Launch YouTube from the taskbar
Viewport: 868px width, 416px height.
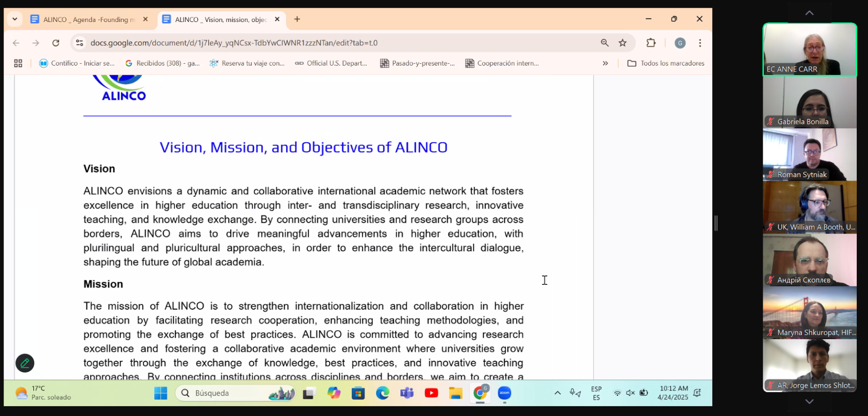click(431, 393)
